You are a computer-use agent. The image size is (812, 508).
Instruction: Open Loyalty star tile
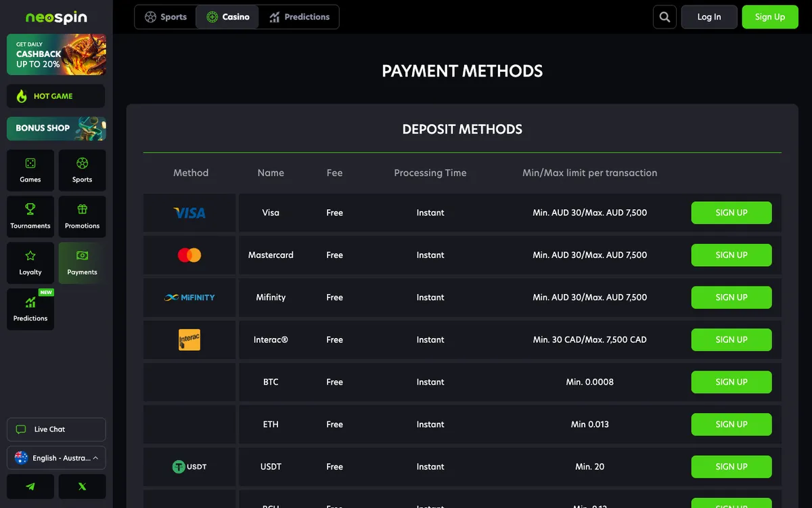[x=30, y=263]
